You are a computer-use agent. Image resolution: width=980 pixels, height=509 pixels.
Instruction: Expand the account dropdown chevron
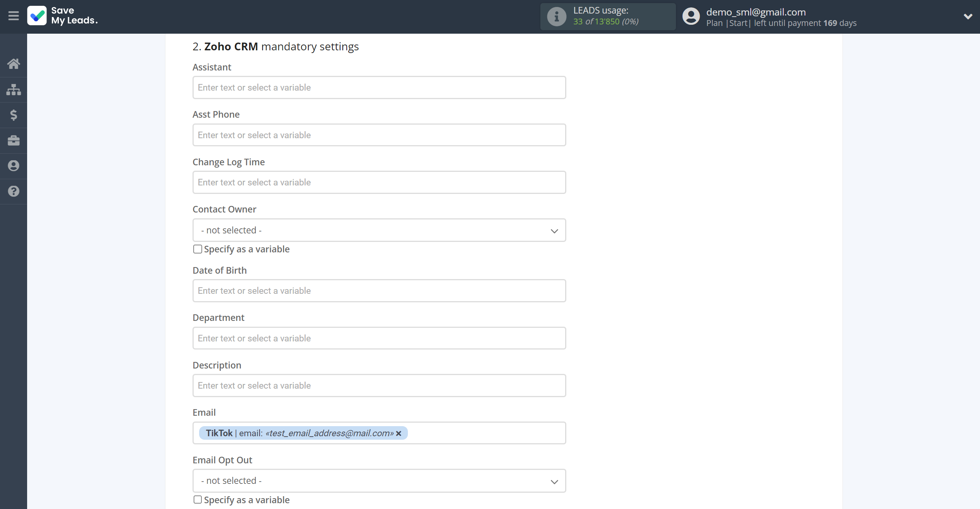click(x=968, y=17)
